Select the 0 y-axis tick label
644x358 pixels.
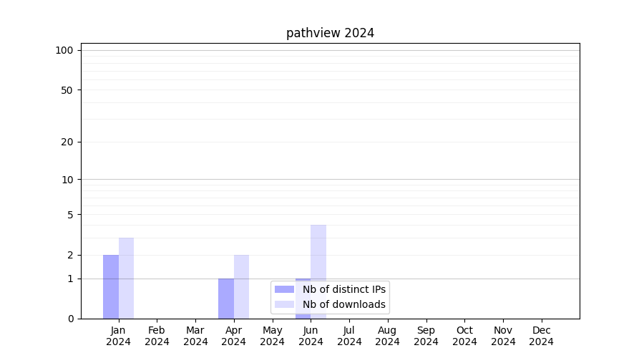pos(70,319)
